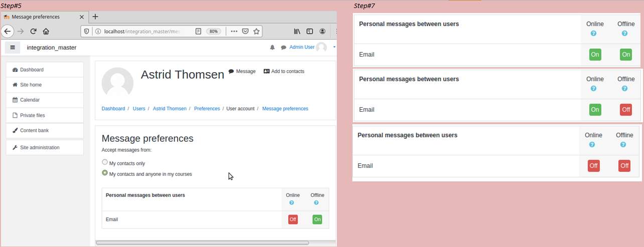Click the tracking protection shield icon
The width and height of the screenshot is (644, 247).
tap(86, 31)
